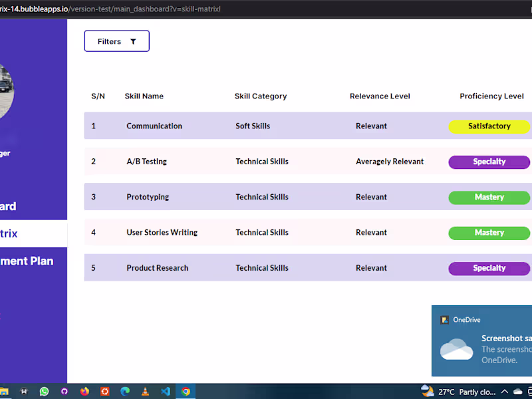Open Visual Studio Code from taskbar

[165, 392]
